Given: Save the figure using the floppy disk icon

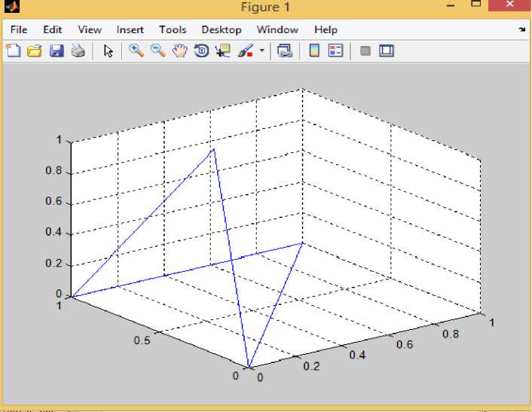Looking at the screenshot, I should pyautogui.click(x=56, y=51).
